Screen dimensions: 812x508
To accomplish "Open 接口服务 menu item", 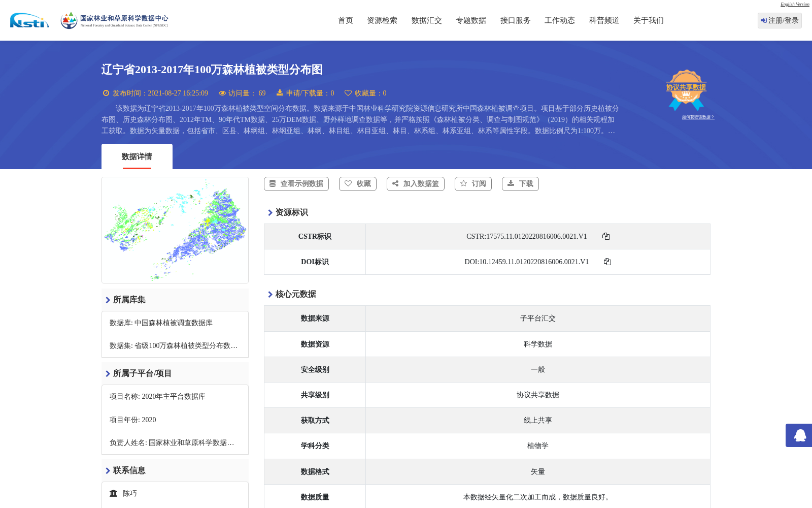I will (x=516, y=20).
